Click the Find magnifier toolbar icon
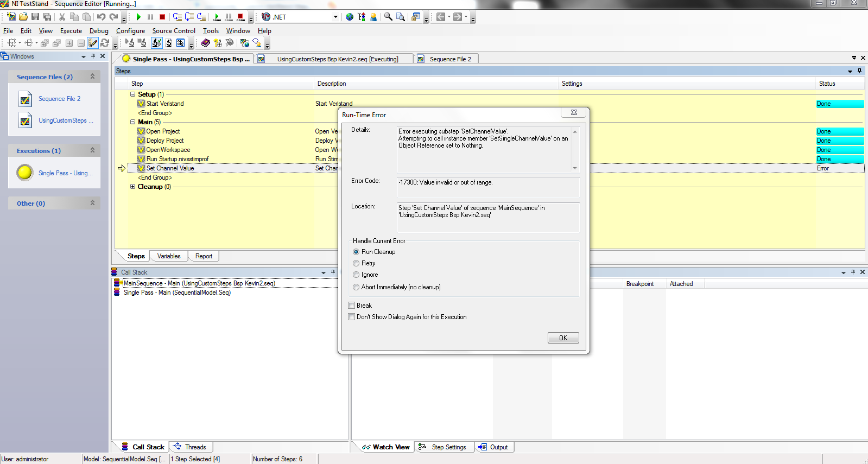This screenshot has width=868, height=464. tap(388, 17)
